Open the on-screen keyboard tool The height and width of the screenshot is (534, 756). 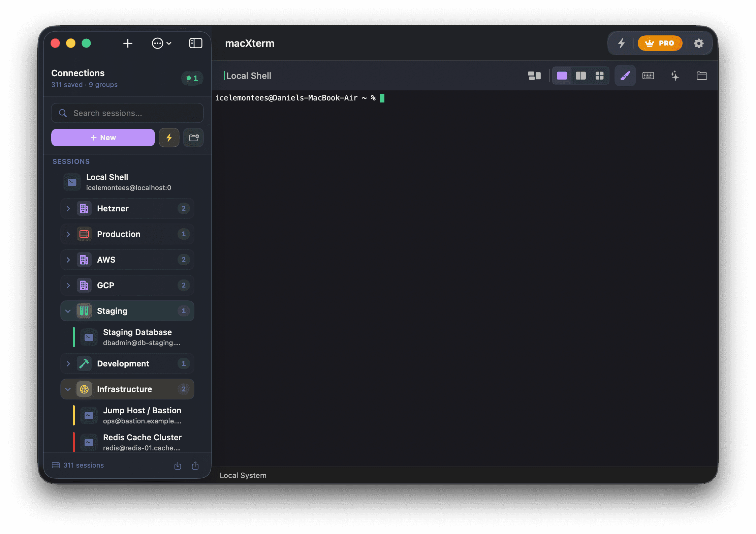click(x=648, y=76)
